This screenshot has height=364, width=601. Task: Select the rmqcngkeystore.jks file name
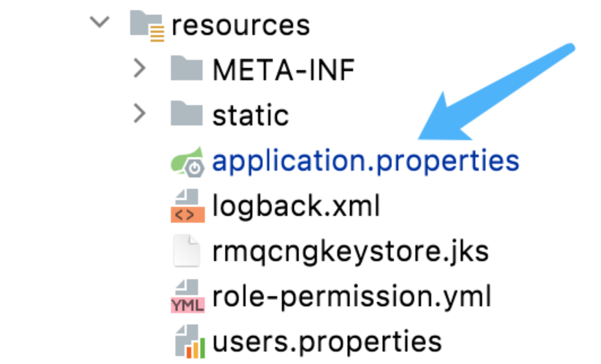pyautogui.click(x=350, y=252)
